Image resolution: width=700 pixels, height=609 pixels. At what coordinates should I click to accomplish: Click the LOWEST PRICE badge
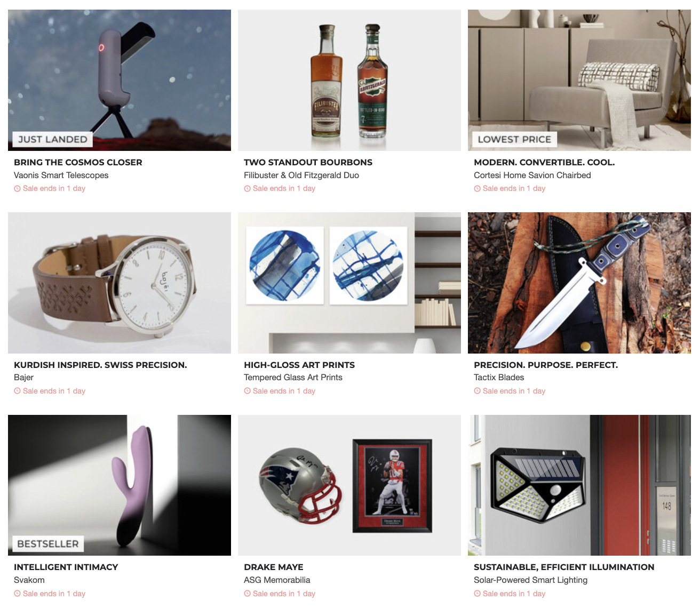pyautogui.click(x=514, y=140)
